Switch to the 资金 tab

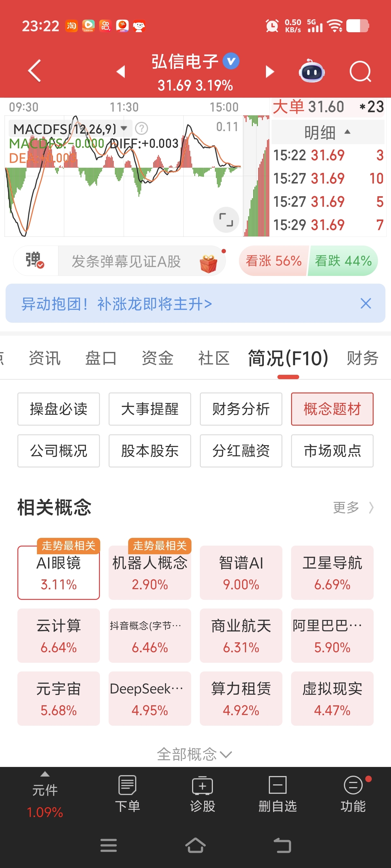pos(158,358)
